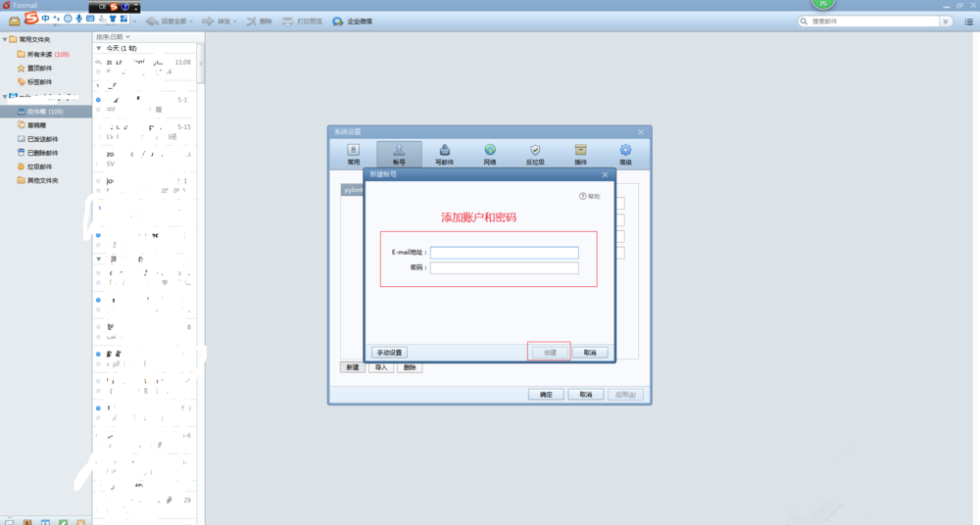The width and height of the screenshot is (980, 525).
Task: Open Enterprise WeChat from the toolbar
Action: tap(352, 22)
